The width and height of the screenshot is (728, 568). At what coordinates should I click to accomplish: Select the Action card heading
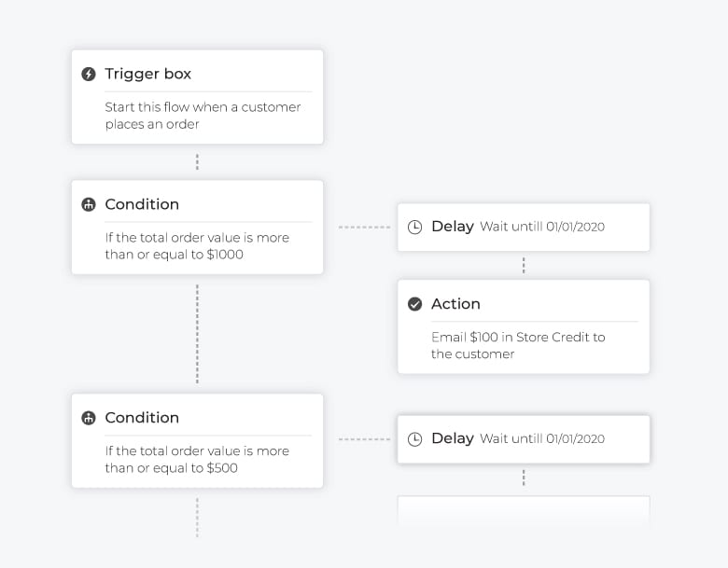pyautogui.click(x=455, y=304)
